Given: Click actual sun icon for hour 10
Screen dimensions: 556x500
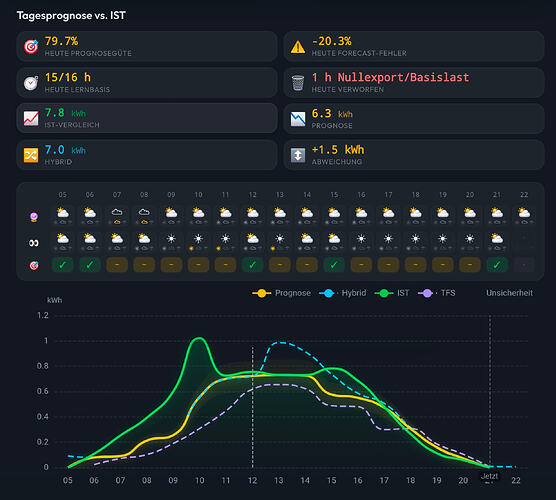Looking at the screenshot, I should pos(198,239).
